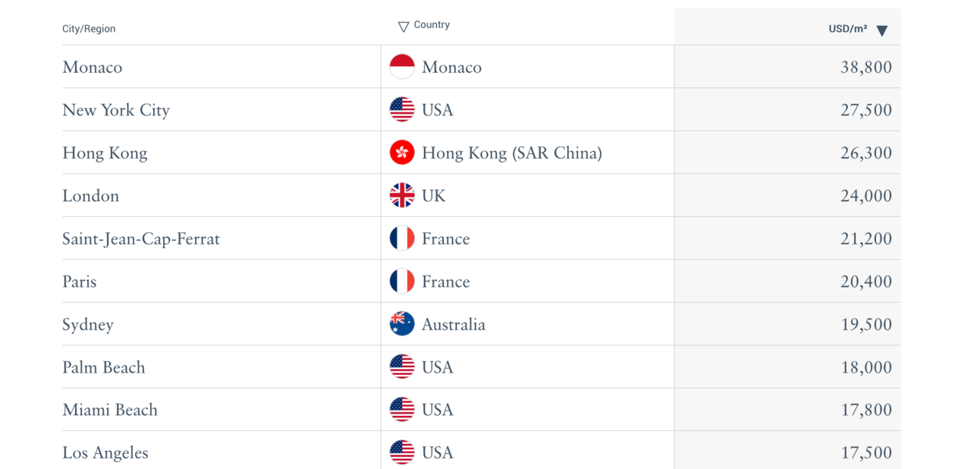This screenshot has height=469, width=980.
Task: Click the Sydney city name
Action: pos(88,325)
